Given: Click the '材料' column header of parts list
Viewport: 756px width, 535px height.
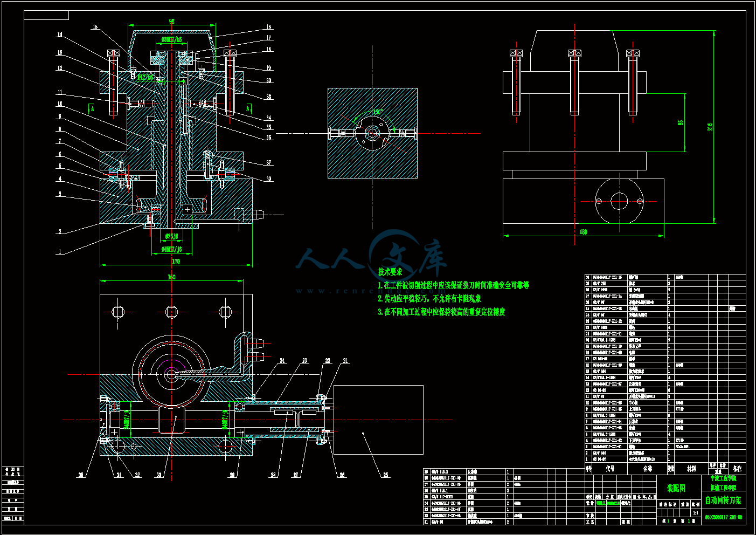Looking at the screenshot, I should [x=691, y=469].
